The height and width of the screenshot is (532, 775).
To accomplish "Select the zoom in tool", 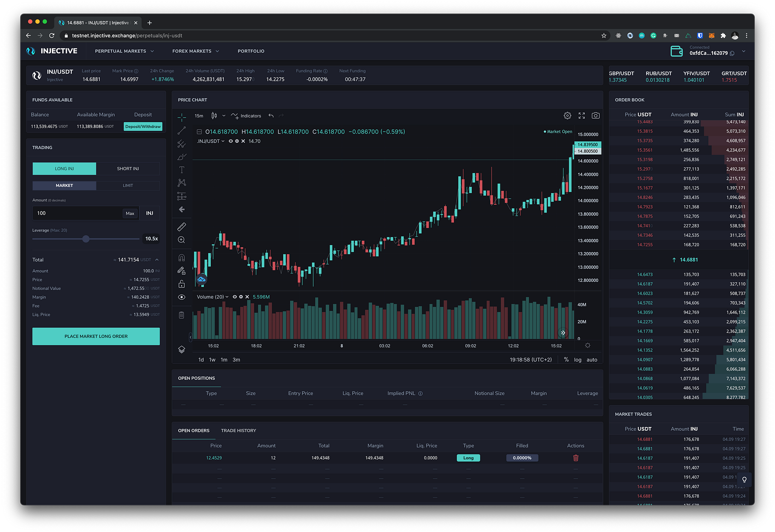I will tap(182, 240).
